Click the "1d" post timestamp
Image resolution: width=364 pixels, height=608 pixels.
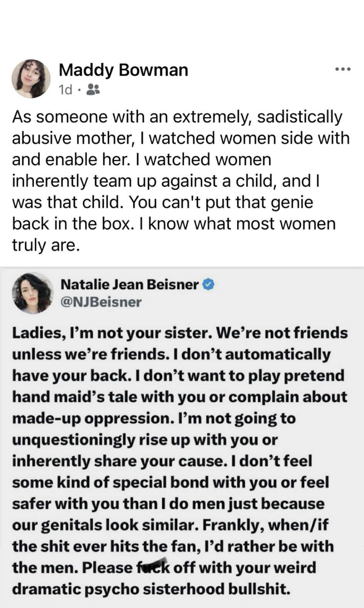[65, 89]
